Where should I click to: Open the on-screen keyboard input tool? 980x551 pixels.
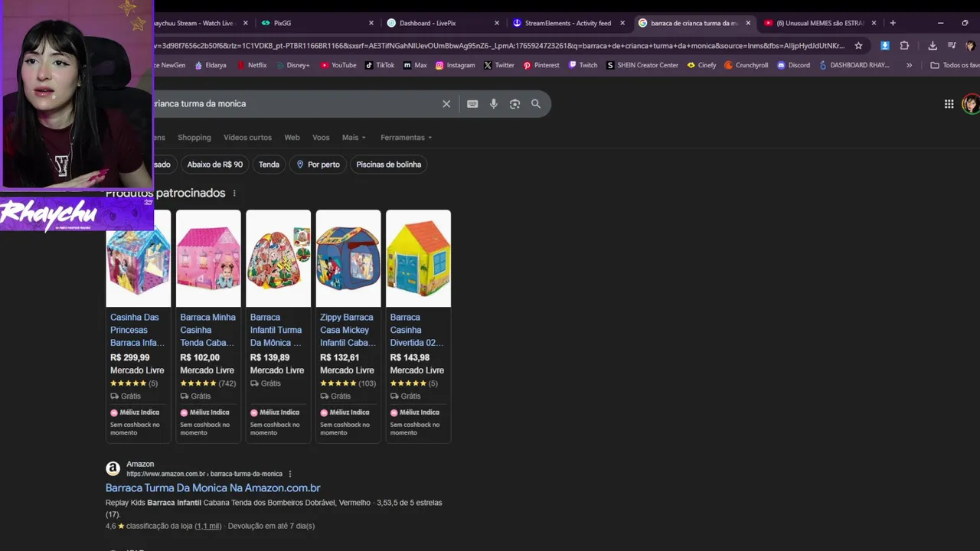pos(472,104)
